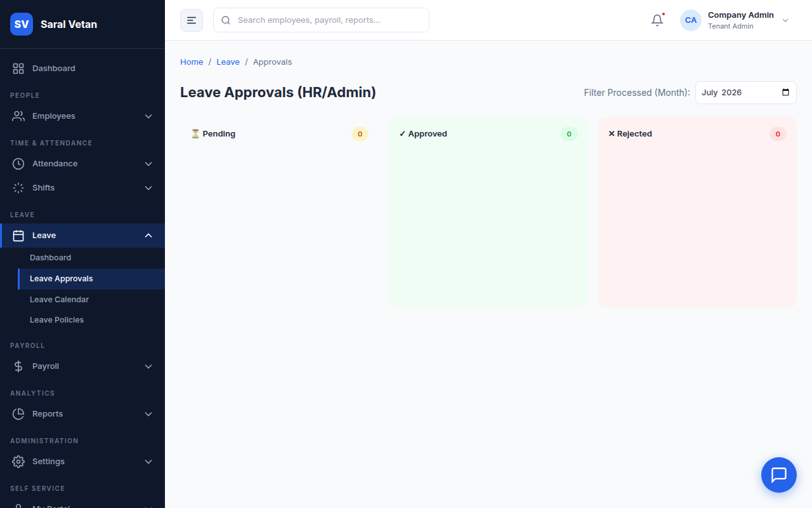Click the Employees people icon

coord(18,116)
